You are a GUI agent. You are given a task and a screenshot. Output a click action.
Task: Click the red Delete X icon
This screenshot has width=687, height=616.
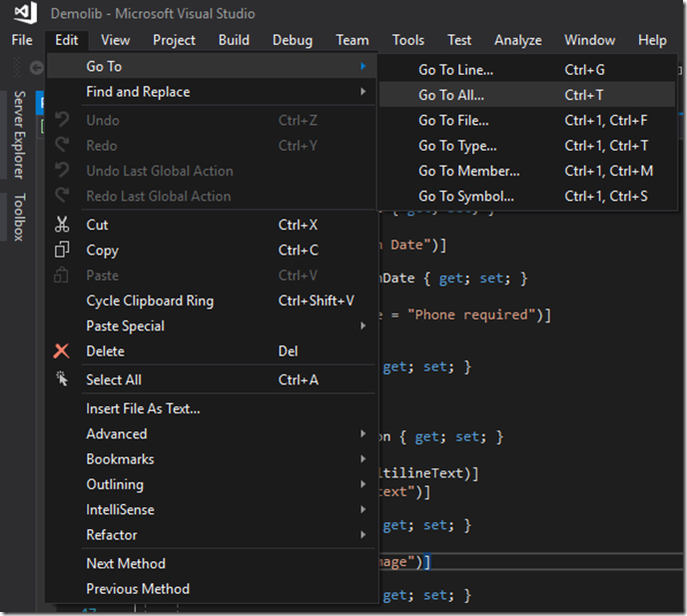point(61,351)
